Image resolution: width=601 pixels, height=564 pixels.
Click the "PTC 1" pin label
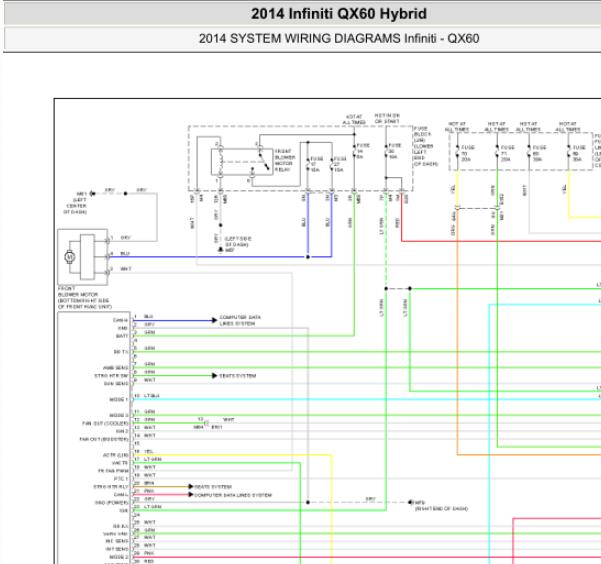tap(121, 479)
